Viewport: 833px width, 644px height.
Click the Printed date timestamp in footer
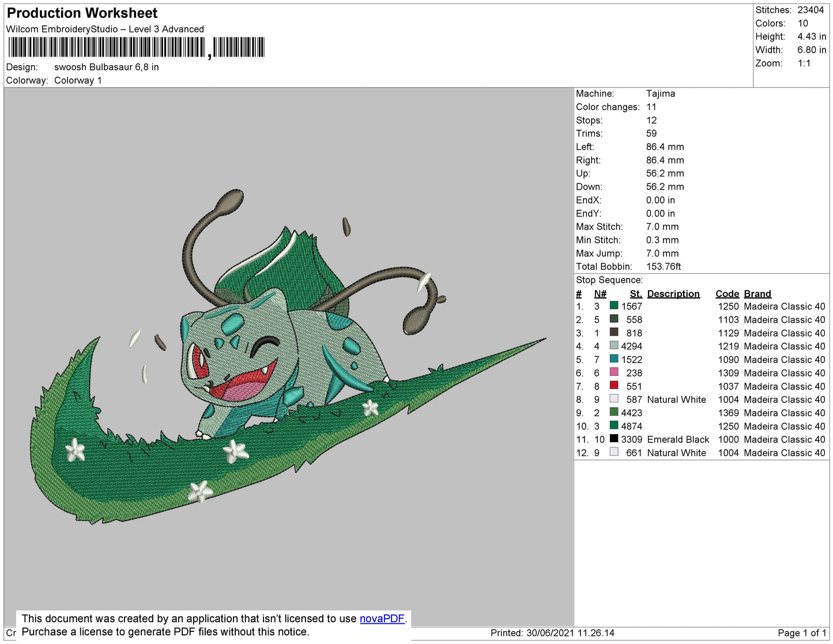pos(552,633)
